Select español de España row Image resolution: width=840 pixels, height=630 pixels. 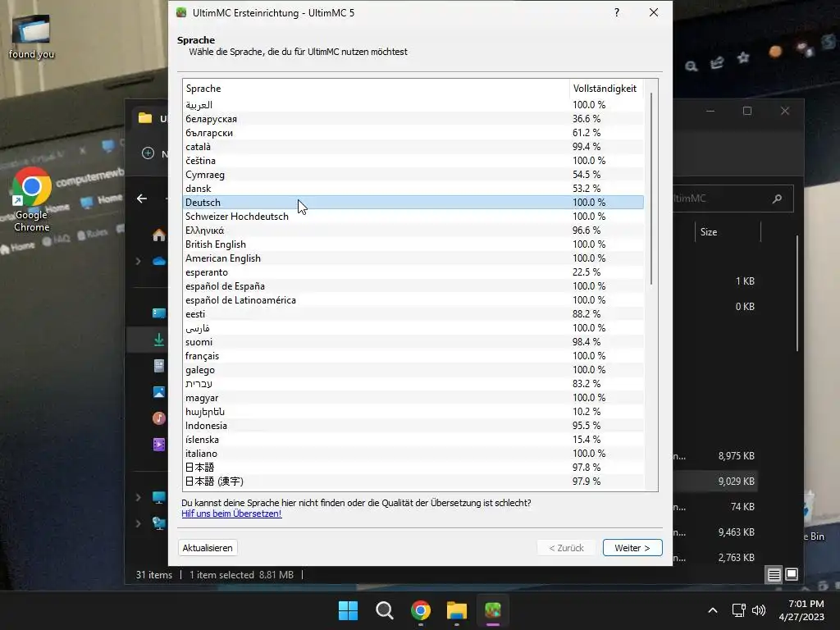[413, 286]
